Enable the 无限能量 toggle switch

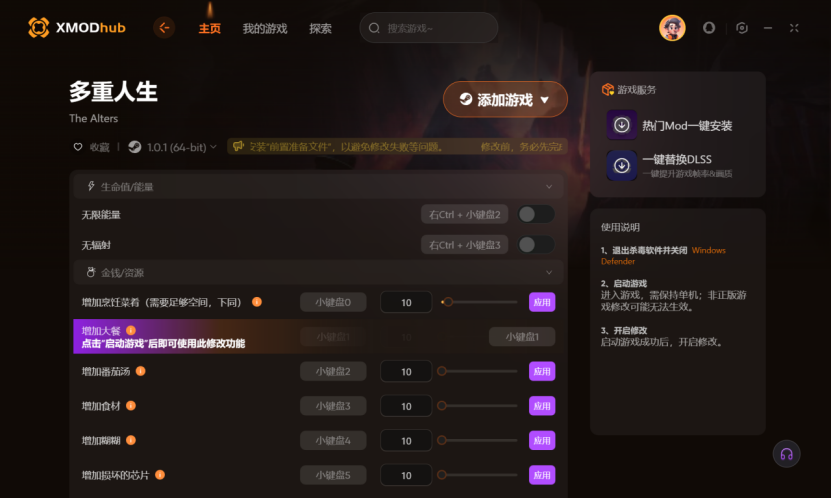click(536, 215)
